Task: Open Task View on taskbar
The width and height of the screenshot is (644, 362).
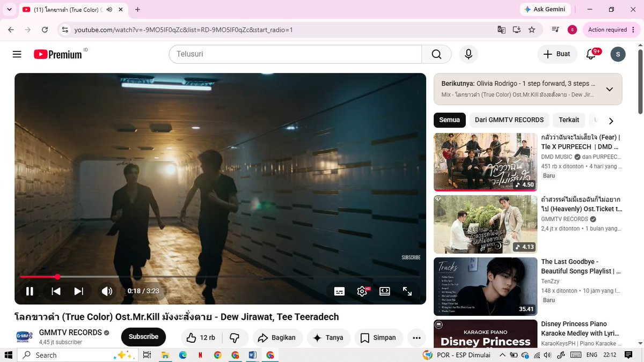Action: click(x=147, y=355)
